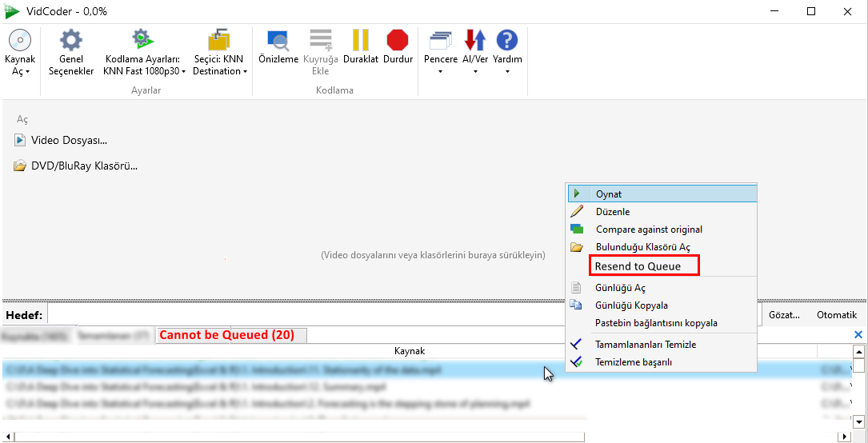Click folder icon beside Bulunduğu Klasörü Aç
The height and width of the screenshot is (443, 868).
coord(577,246)
